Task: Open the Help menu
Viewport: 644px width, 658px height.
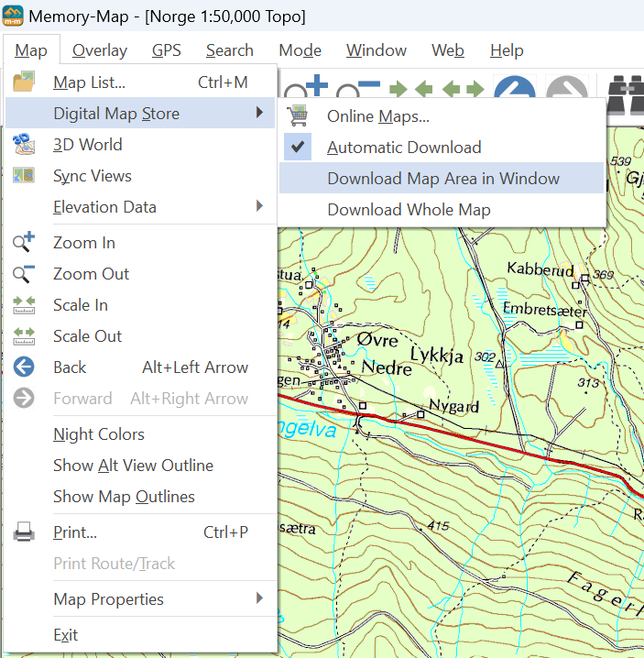Action: coord(507,50)
